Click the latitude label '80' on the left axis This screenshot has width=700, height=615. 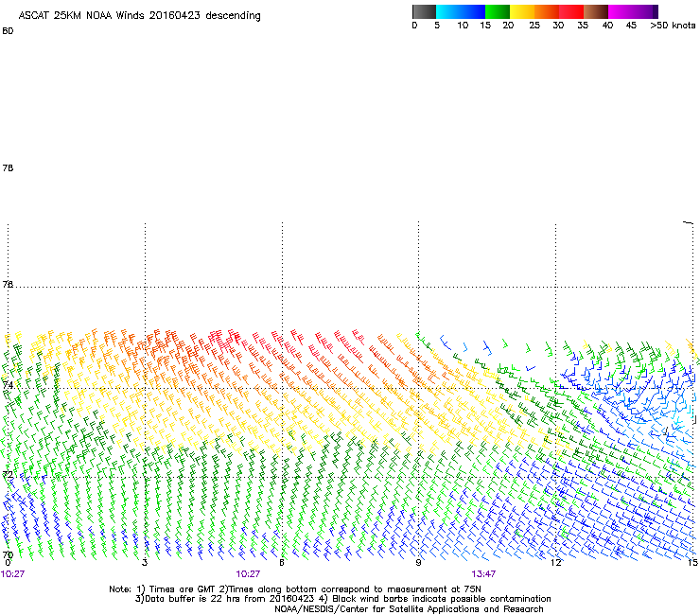click(x=8, y=31)
